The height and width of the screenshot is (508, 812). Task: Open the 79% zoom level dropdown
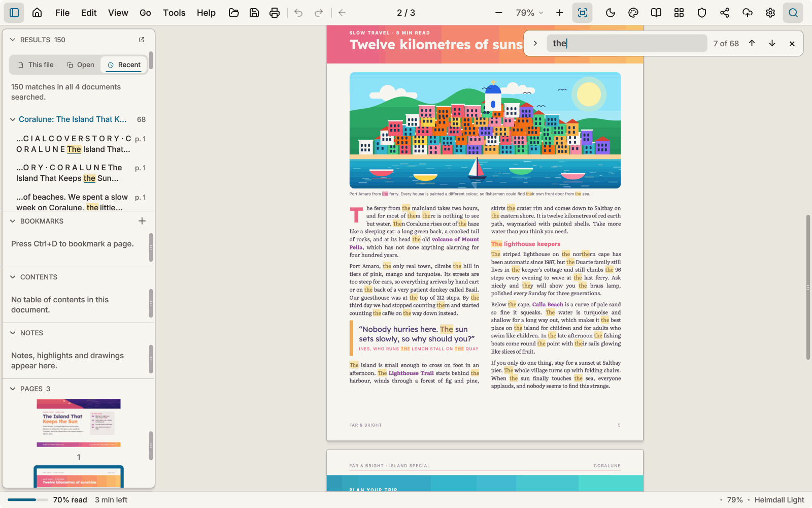coord(529,13)
